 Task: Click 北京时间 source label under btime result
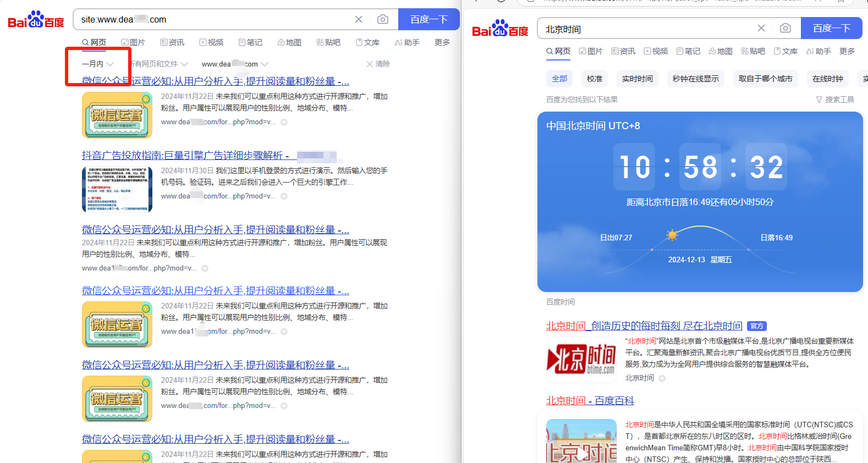coord(640,378)
